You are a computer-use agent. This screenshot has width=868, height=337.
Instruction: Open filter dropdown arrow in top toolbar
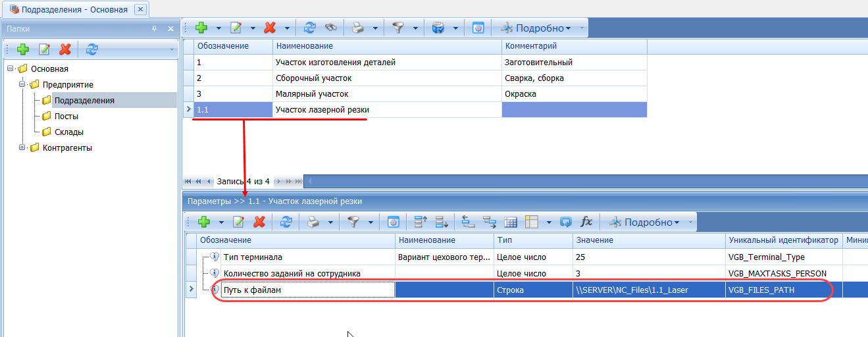[x=416, y=28]
